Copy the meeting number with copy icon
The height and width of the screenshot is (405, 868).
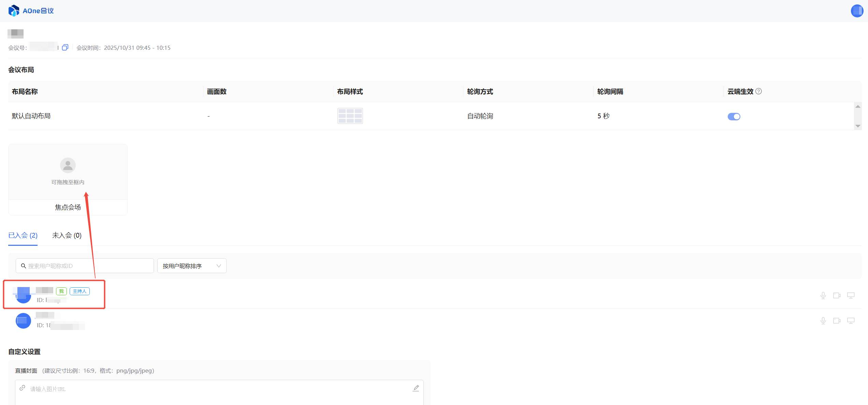click(x=65, y=47)
